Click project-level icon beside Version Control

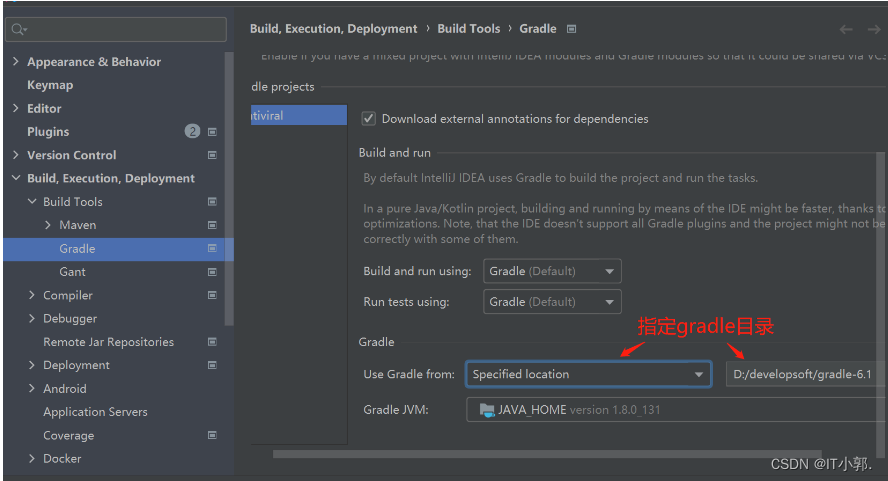pos(212,155)
